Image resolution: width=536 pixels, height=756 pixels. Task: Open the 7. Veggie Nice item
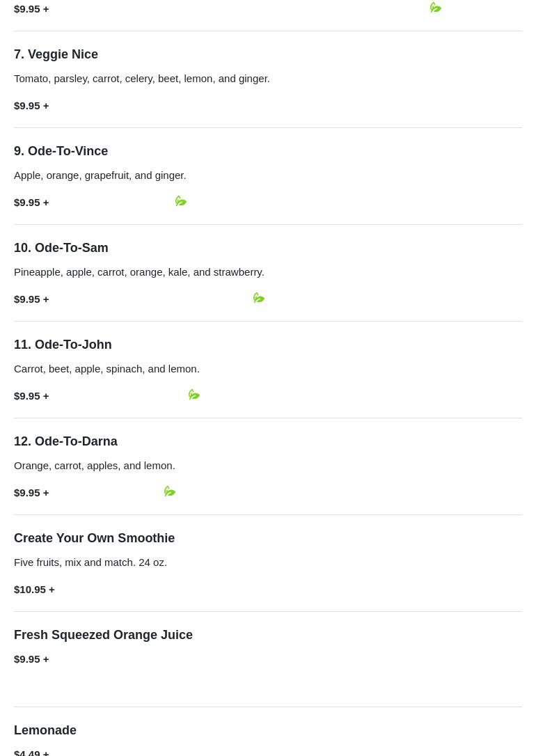point(56,54)
